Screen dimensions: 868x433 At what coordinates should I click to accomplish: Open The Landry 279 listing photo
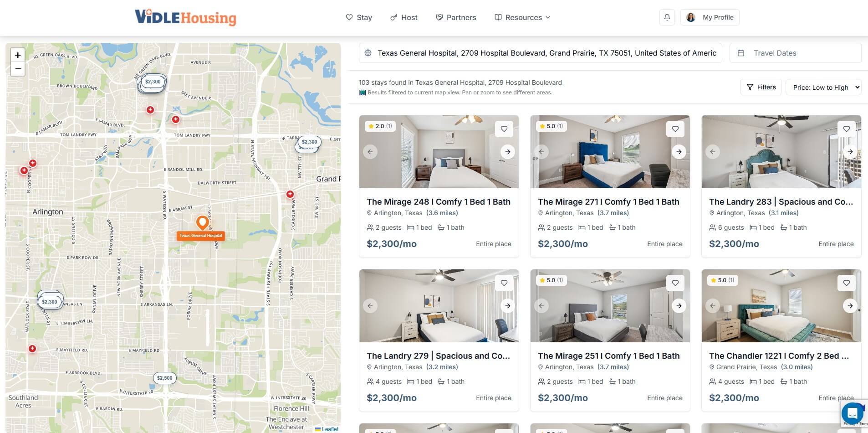pos(439,306)
